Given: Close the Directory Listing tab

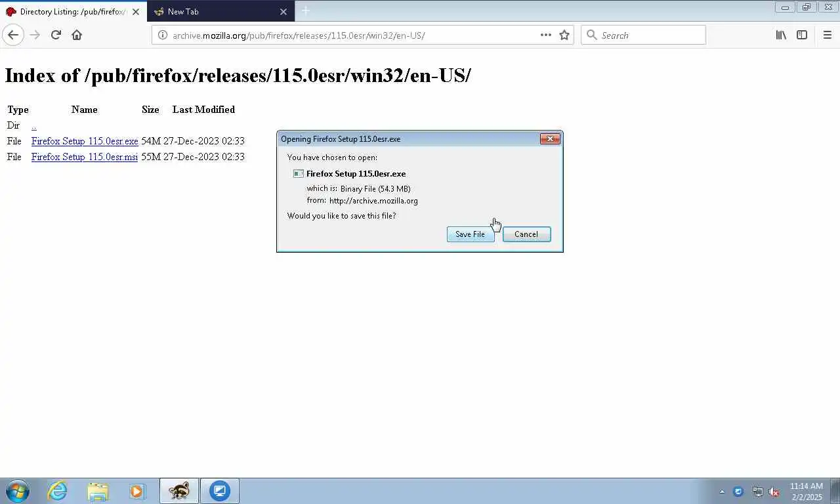Looking at the screenshot, I should 136,12.
